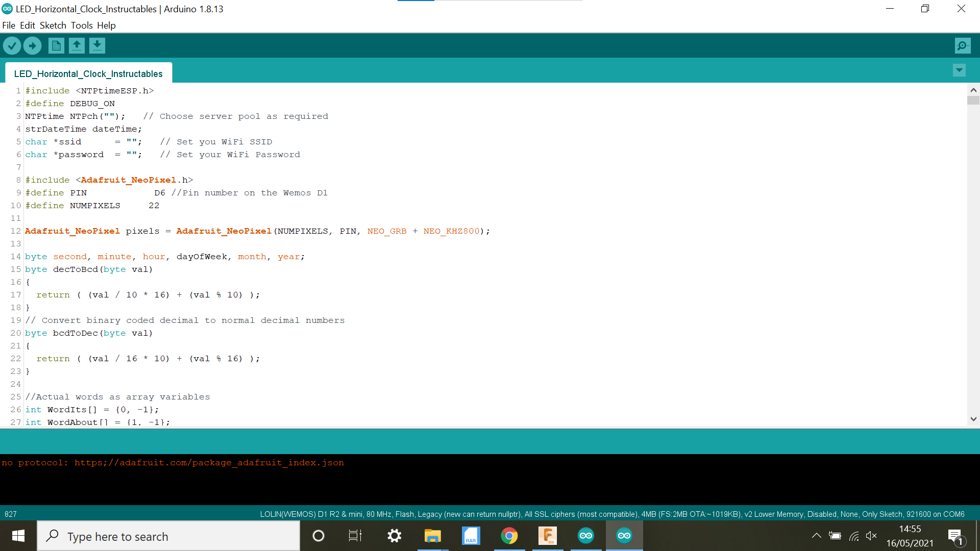Open the Edit menu
This screenshot has width=980, height=551.
pos(28,26)
